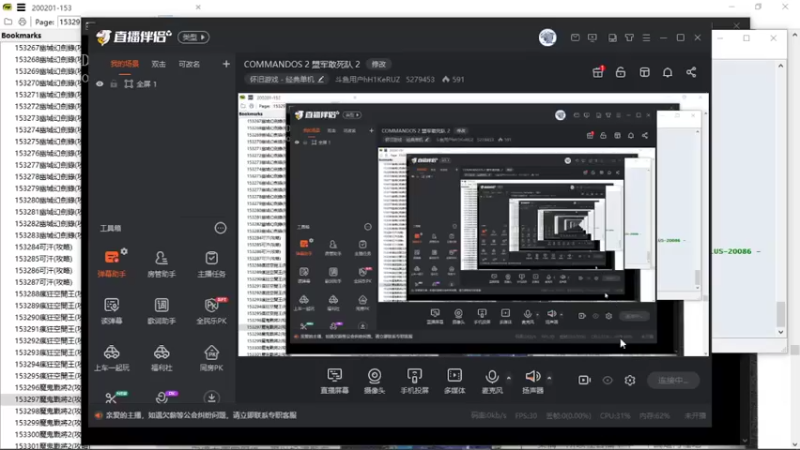
Task: Open the 主播任务 streamer tasks tool
Action: [x=211, y=264]
